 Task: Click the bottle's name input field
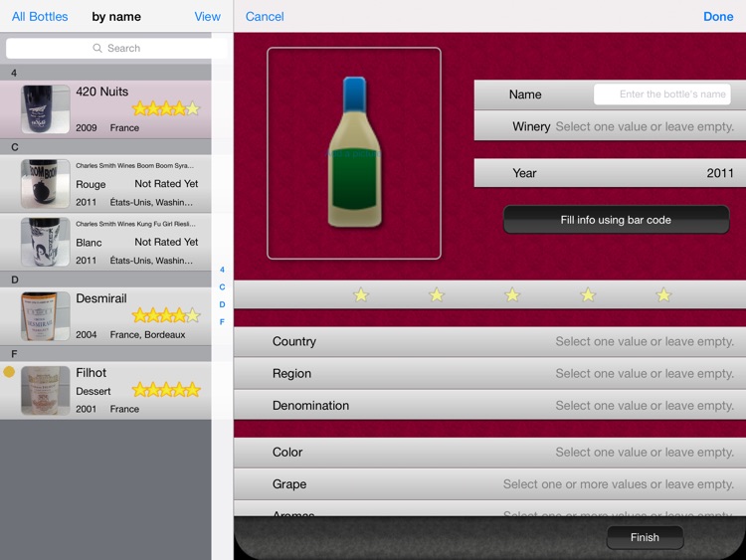point(662,94)
